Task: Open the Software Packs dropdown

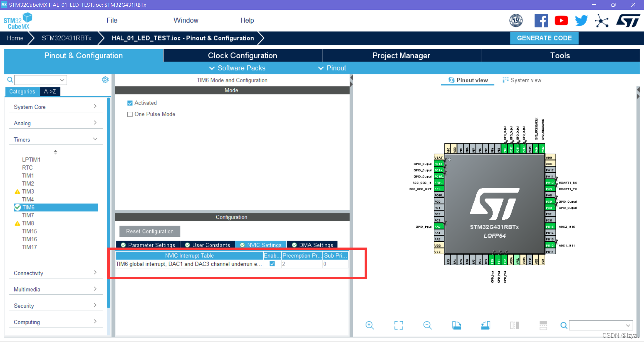Action: [237, 68]
